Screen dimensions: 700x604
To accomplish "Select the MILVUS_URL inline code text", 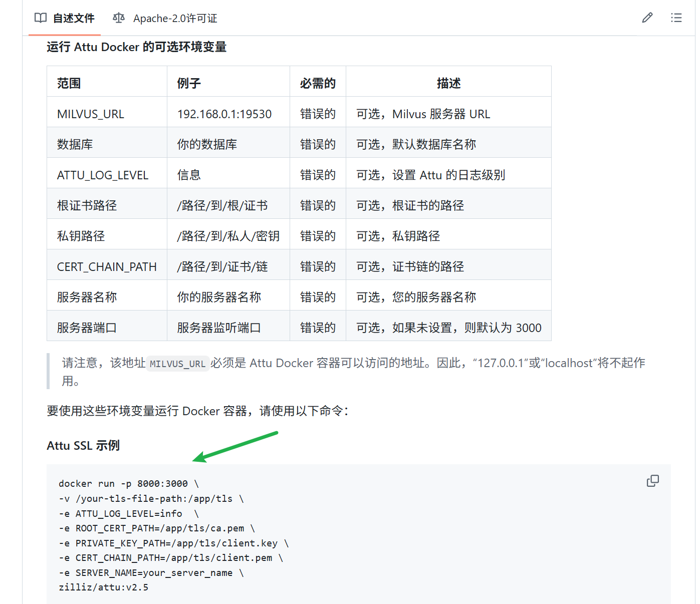I will 178,364.
